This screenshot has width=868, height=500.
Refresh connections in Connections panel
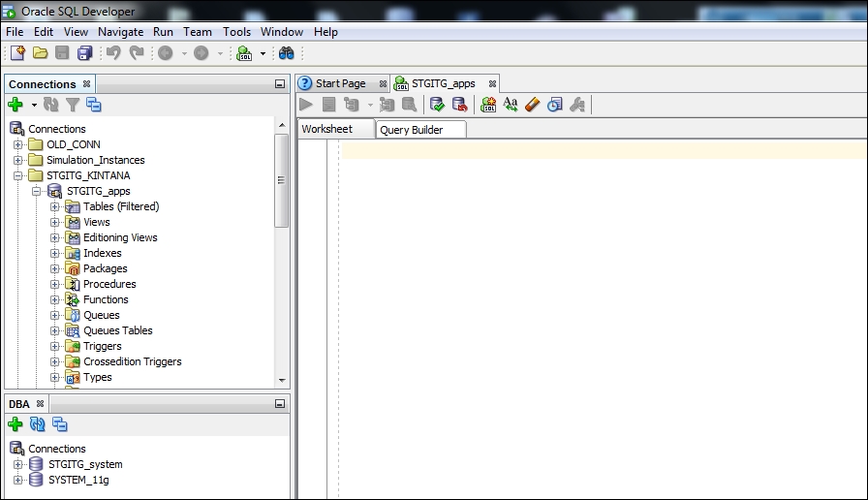tap(51, 104)
